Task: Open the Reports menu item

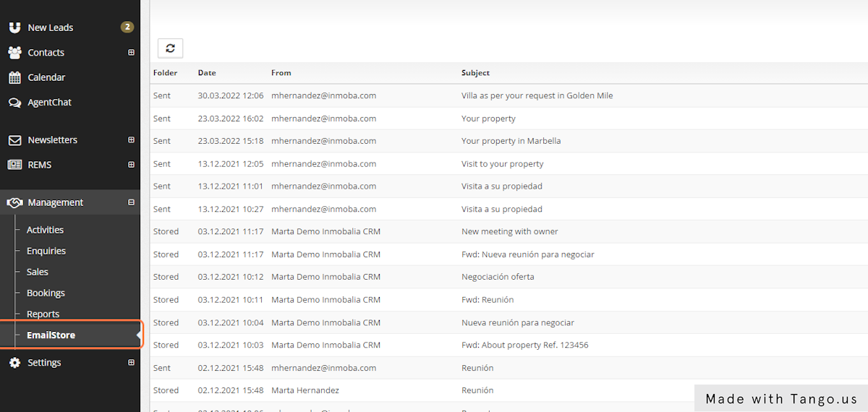Action: coord(43,314)
